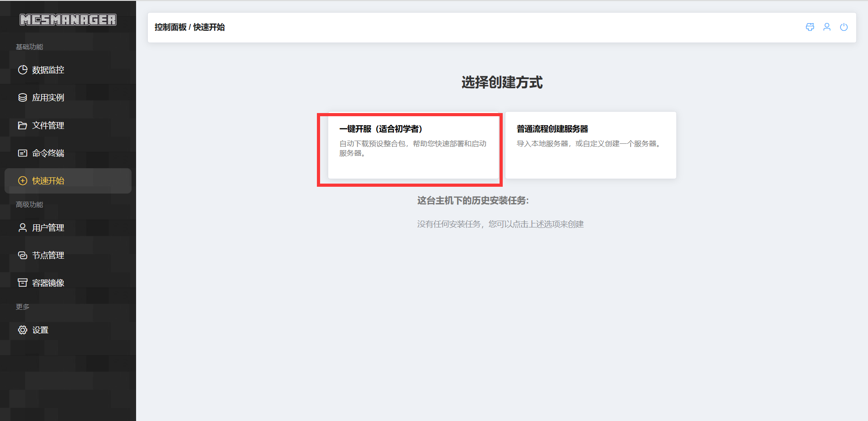Click the 这台主机下的历史安装任务 heading

pyautogui.click(x=473, y=200)
